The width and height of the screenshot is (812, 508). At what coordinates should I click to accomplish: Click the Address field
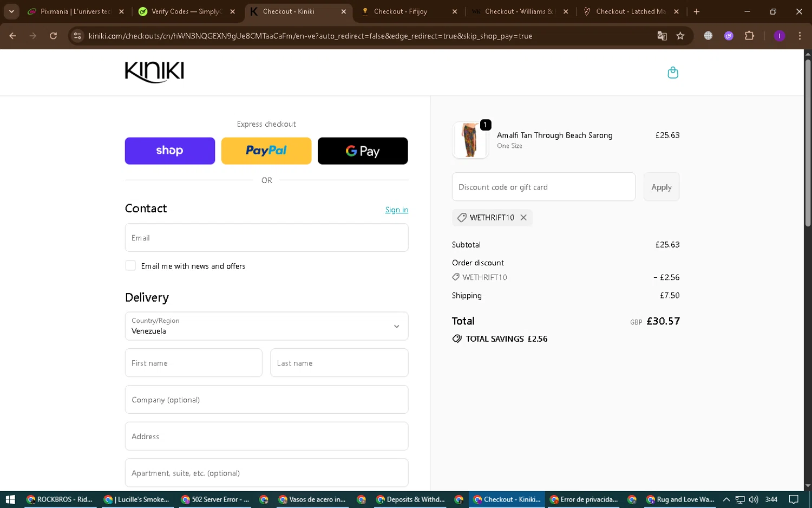(x=266, y=436)
